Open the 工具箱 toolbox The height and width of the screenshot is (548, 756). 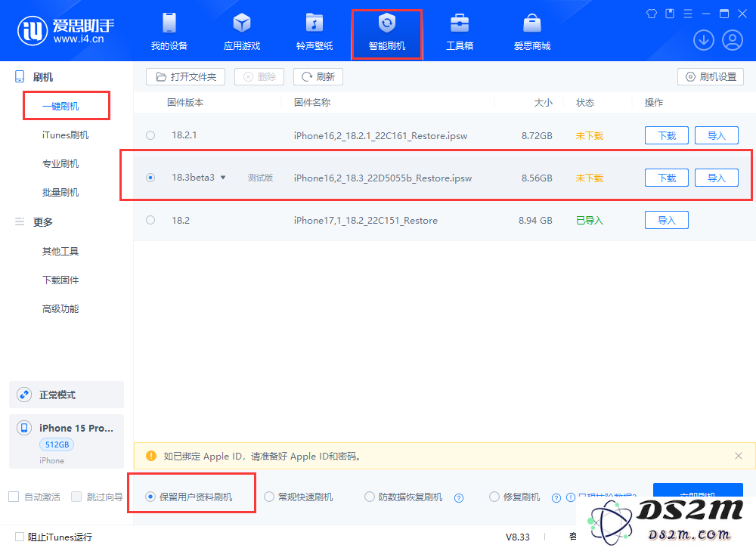(x=460, y=33)
